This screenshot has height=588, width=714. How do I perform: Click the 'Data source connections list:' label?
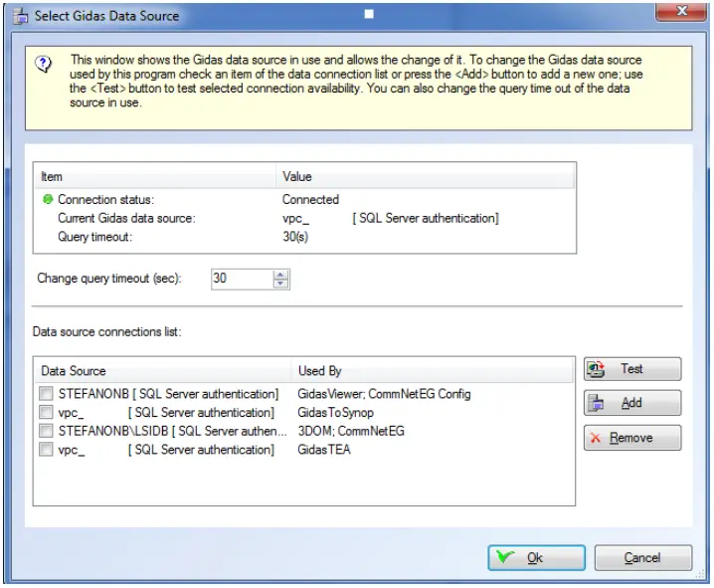(106, 331)
